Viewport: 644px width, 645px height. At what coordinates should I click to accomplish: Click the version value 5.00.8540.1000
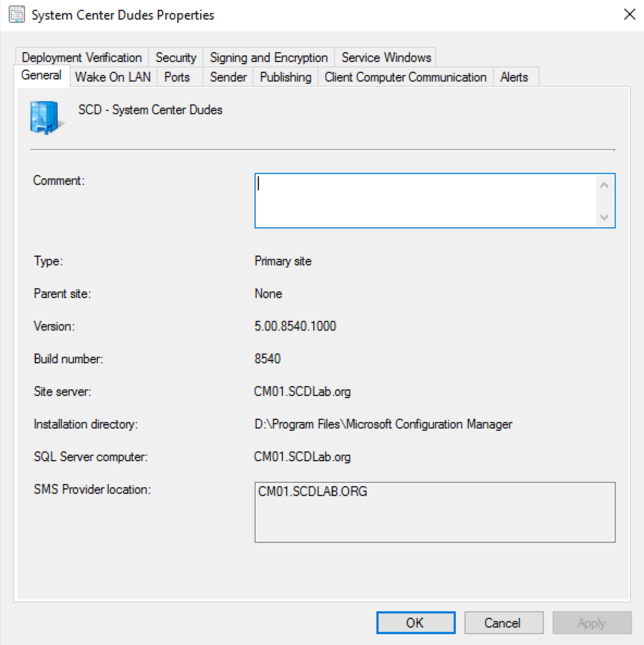[x=295, y=326]
